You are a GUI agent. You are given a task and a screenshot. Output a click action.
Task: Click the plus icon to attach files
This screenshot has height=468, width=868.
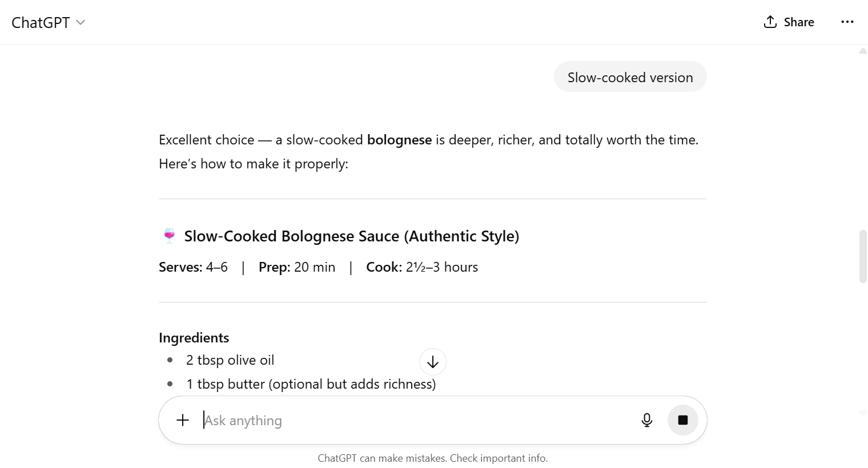coord(183,419)
